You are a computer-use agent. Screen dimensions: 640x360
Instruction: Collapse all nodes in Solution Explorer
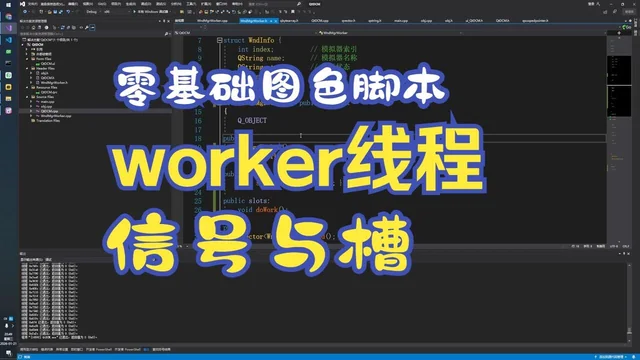coord(68,28)
